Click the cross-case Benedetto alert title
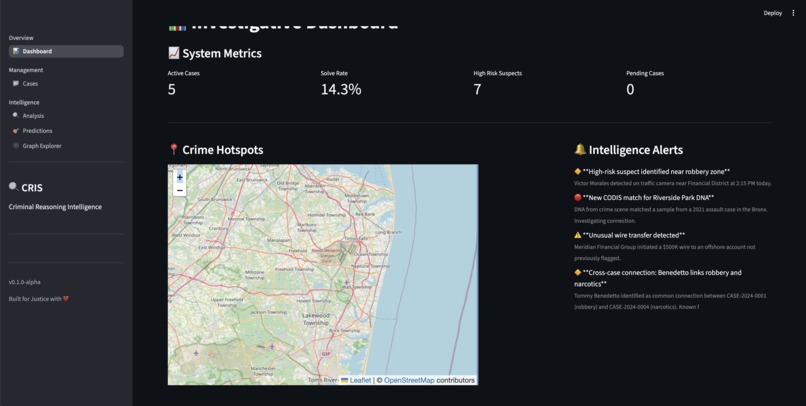 point(658,278)
